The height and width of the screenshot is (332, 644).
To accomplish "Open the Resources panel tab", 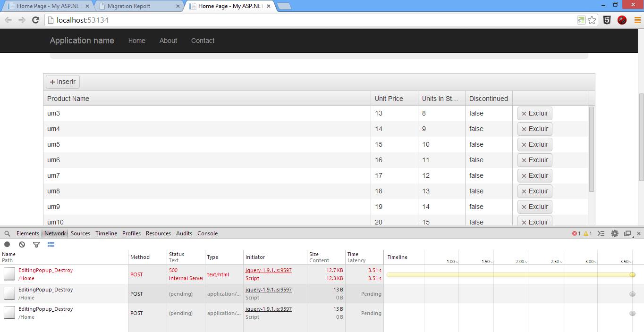I will pyautogui.click(x=158, y=233).
